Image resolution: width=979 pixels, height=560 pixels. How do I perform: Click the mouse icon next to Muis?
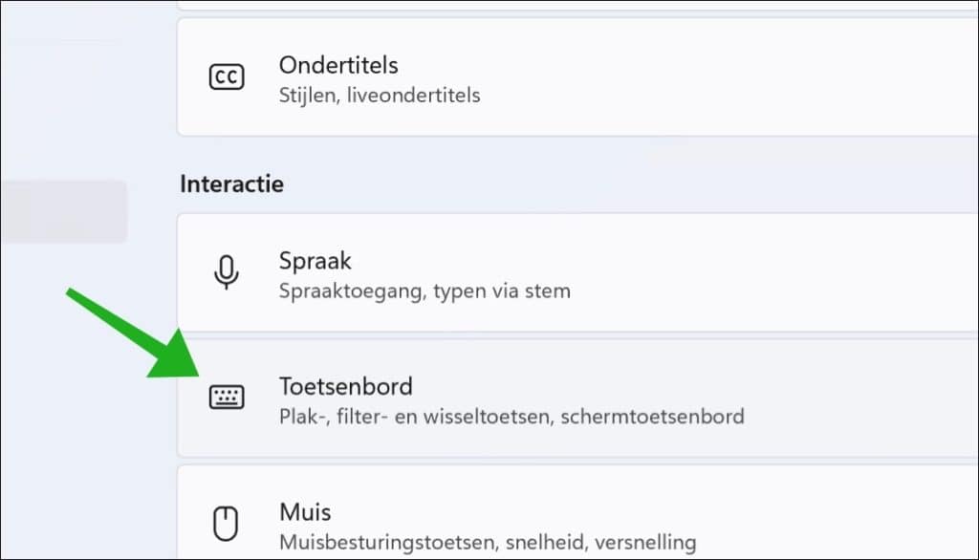(227, 524)
